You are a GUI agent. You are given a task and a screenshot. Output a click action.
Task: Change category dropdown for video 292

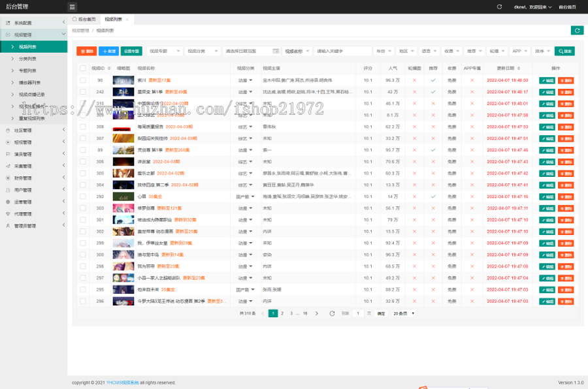245,196
